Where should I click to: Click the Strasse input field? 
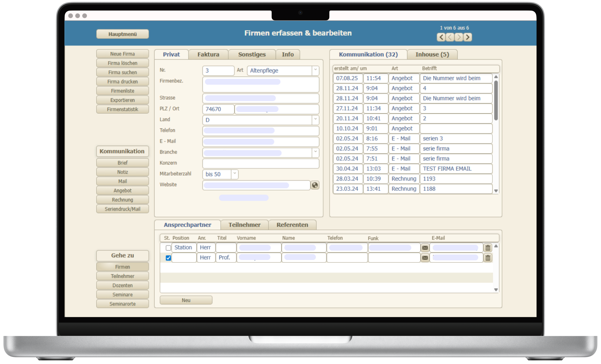(261, 98)
